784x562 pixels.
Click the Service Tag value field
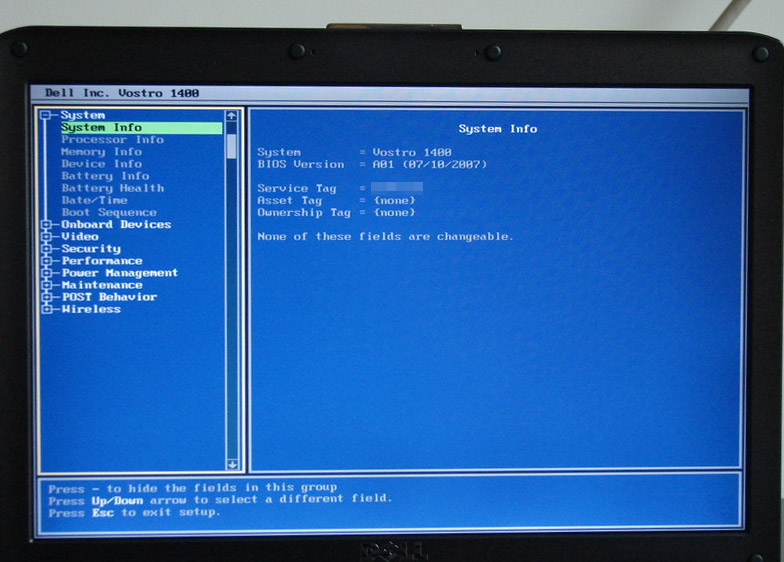pos(397,188)
